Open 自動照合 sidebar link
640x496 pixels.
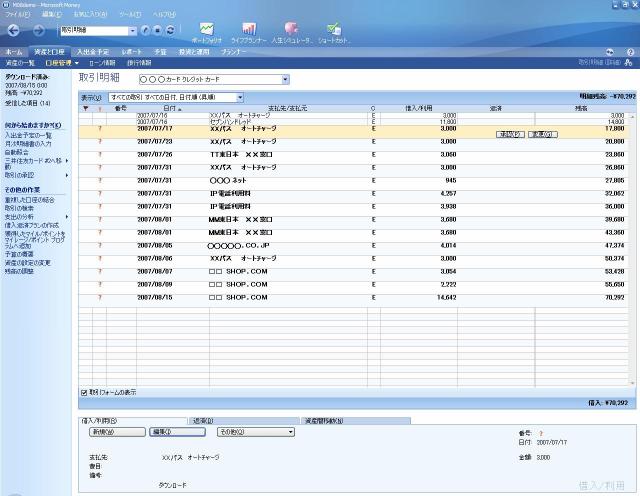click(x=17, y=152)
